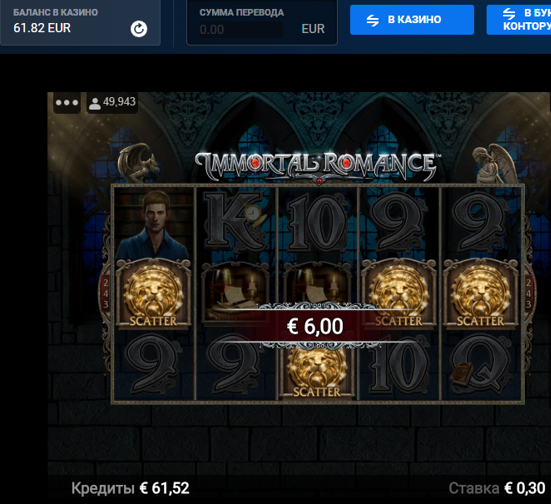Click the Q symbol with book on reel five
This screenshot has height=504, width=551.
480,368
